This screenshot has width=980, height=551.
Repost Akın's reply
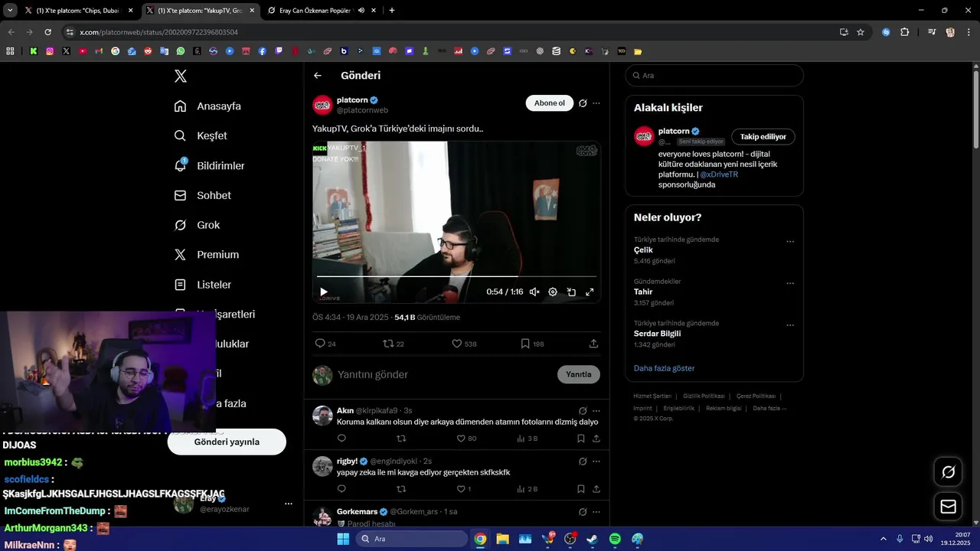pos(401,439)
